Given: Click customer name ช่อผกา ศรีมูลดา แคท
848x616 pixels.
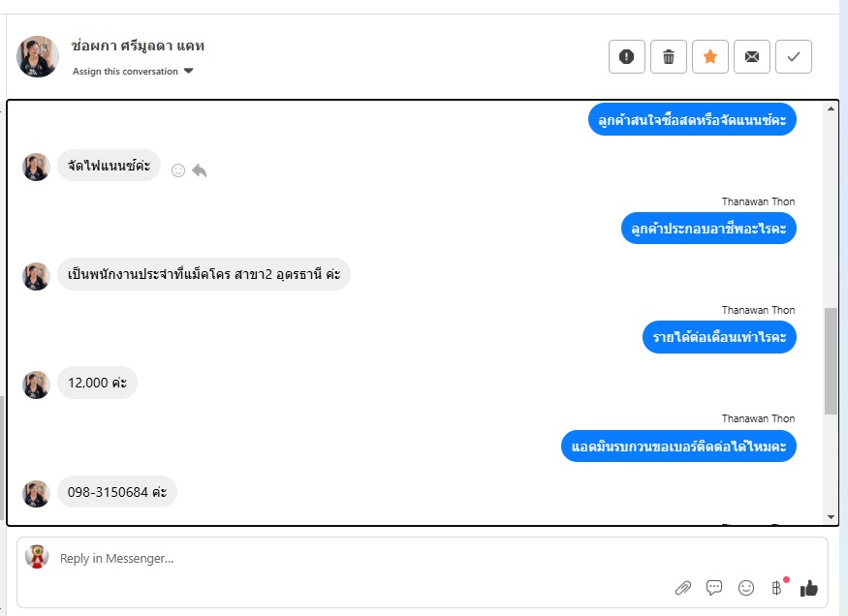Looking at the screenshot, I should click(x=138, y=46).
